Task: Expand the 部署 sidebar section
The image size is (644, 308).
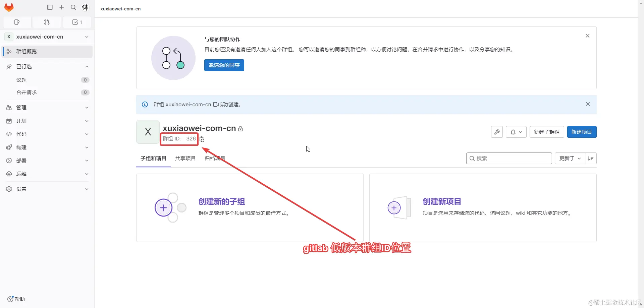Action: pyautogui.click(x=47, y=161)
